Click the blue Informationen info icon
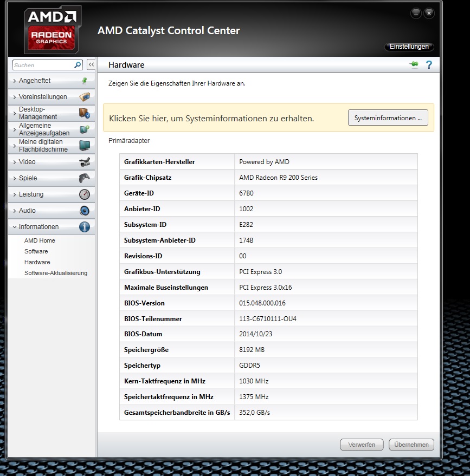The image size is (470, 476). tap(85, 227)
